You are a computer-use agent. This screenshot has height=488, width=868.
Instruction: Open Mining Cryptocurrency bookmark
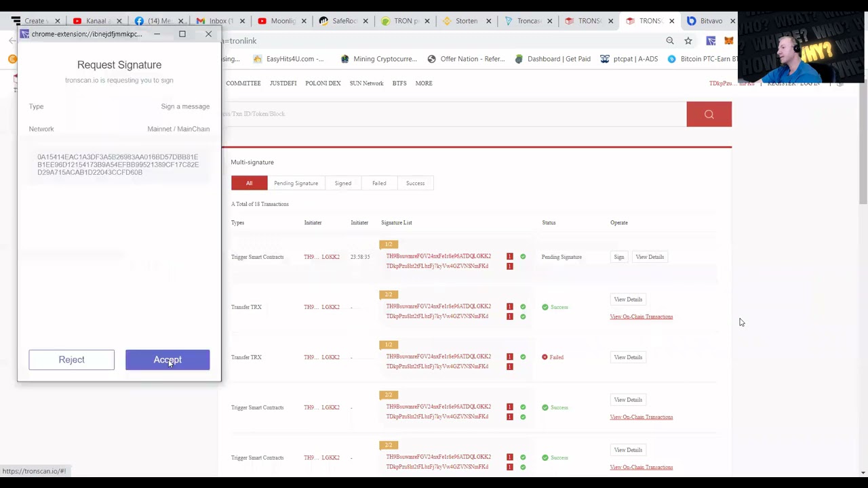[x=378, y=59]
